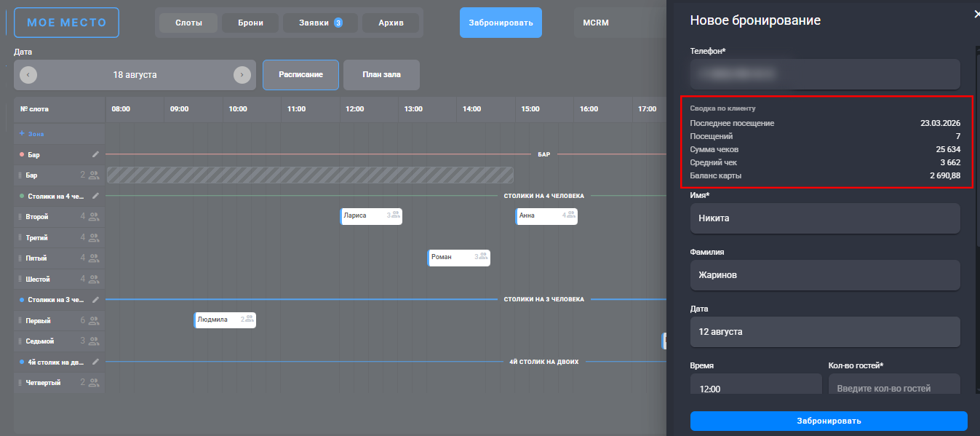Image resolution: width=980 pixels, height=436 pixels.
Task: Open Людмила's booking in the schedule
Action: coord(225,320)
